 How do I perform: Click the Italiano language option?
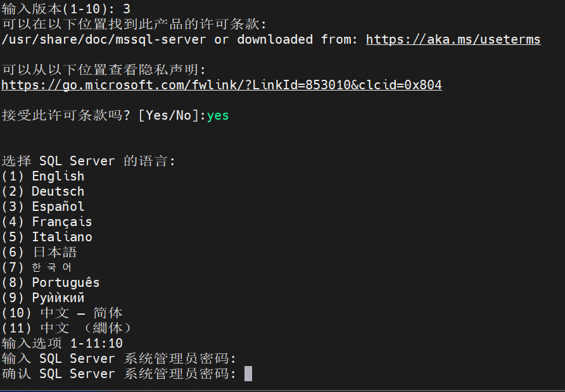pyautogui.click(x=47, y=237)
